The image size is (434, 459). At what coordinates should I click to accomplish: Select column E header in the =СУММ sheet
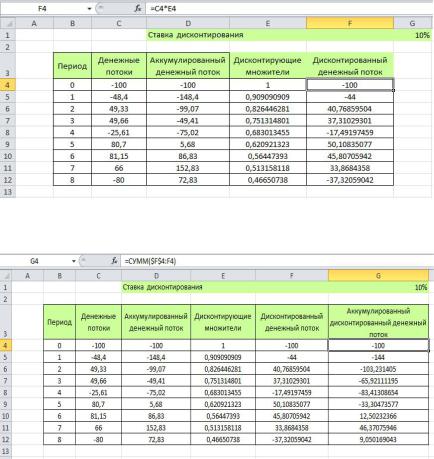[x=223, y=276]
